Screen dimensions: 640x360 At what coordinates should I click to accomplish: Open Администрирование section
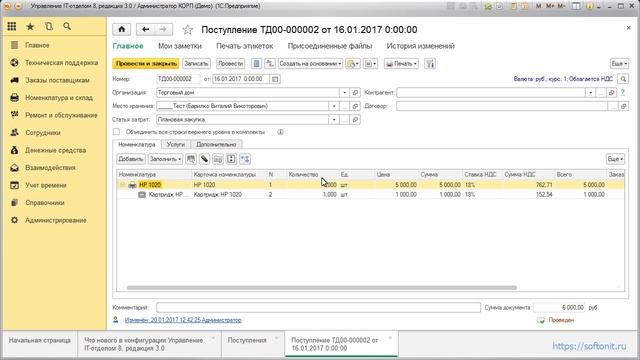[56, 220]
